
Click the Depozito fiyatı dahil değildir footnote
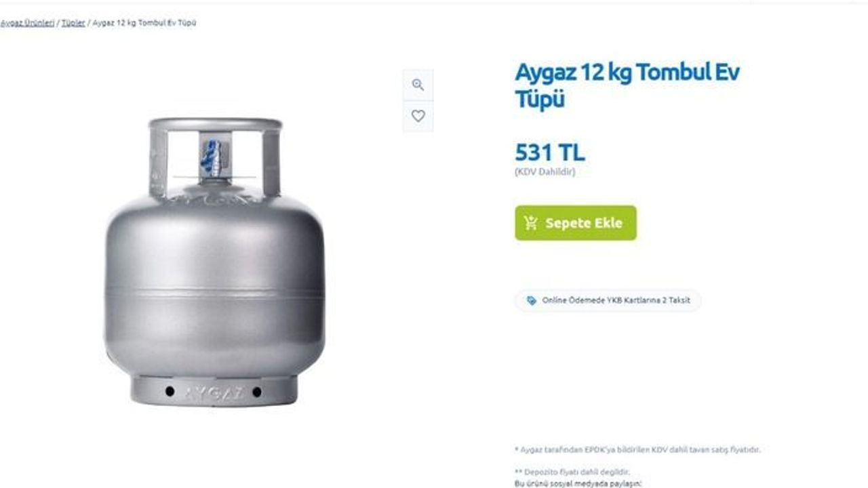coord(572,472)
